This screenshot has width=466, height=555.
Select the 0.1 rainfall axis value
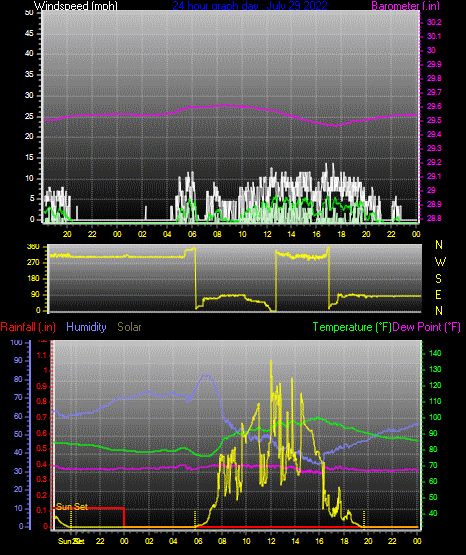click(x=42, y=510)
